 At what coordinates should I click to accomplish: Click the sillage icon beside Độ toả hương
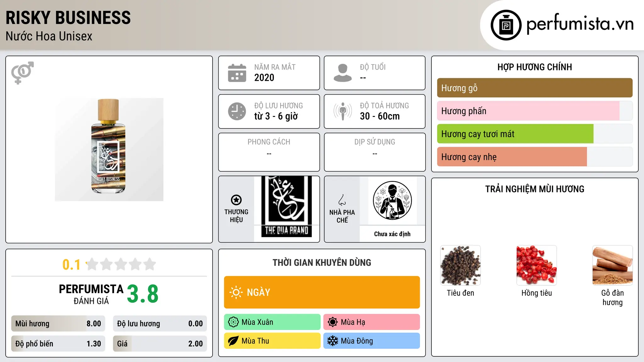343,111
